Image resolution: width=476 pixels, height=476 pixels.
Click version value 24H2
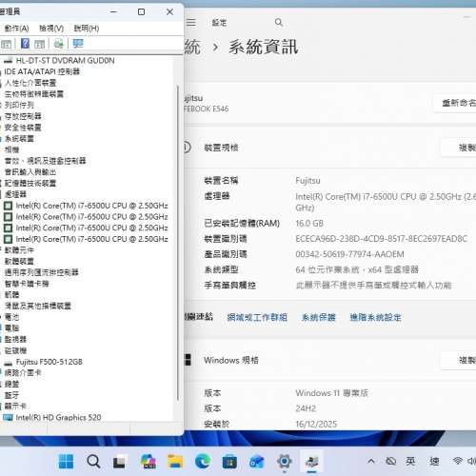click(306, 408)
